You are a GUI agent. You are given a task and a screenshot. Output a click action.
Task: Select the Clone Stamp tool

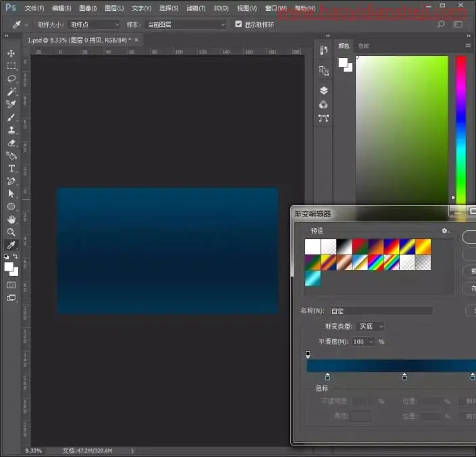(x=11, y=130)
